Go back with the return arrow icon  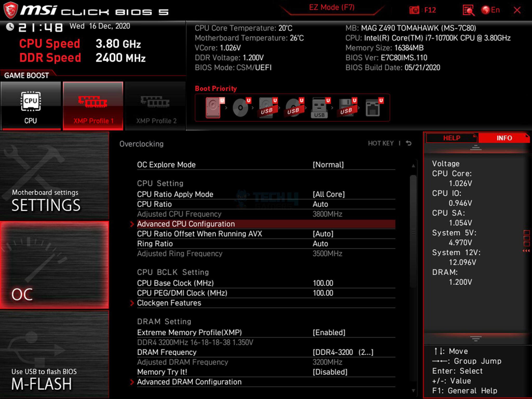click(408, 143)
